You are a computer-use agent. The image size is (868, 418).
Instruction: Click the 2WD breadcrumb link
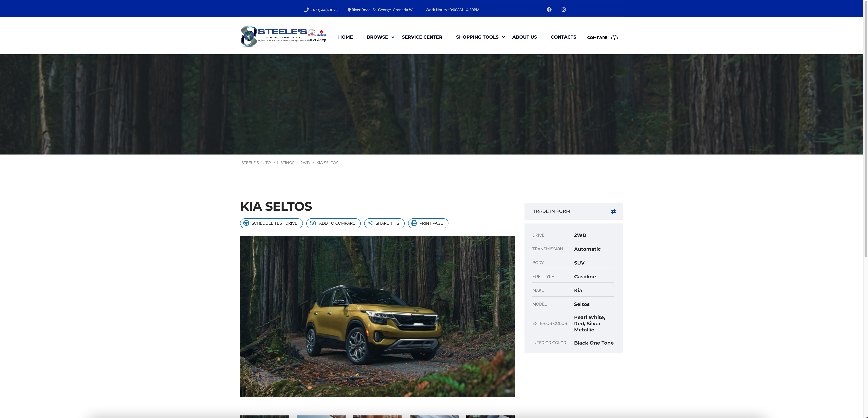(305, 162)
